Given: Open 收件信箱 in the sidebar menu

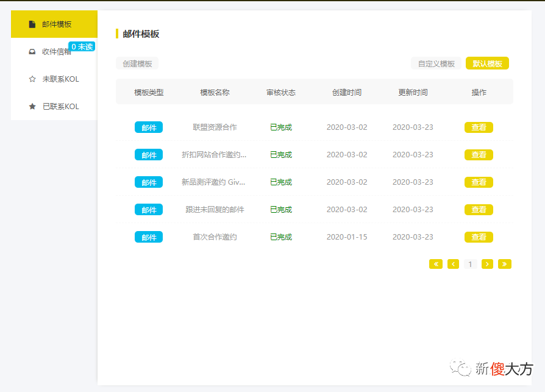Looking at the screenshot, I should coord(54,51).
